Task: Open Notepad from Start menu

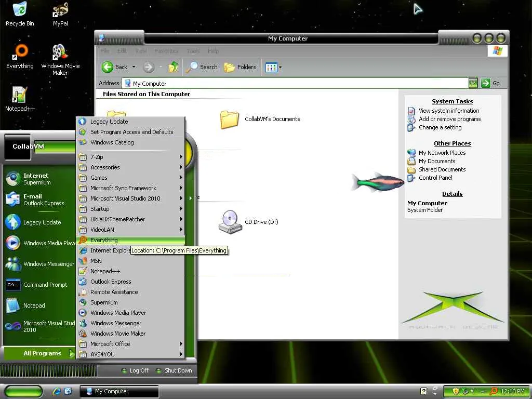Action: (x=39, y=305)
